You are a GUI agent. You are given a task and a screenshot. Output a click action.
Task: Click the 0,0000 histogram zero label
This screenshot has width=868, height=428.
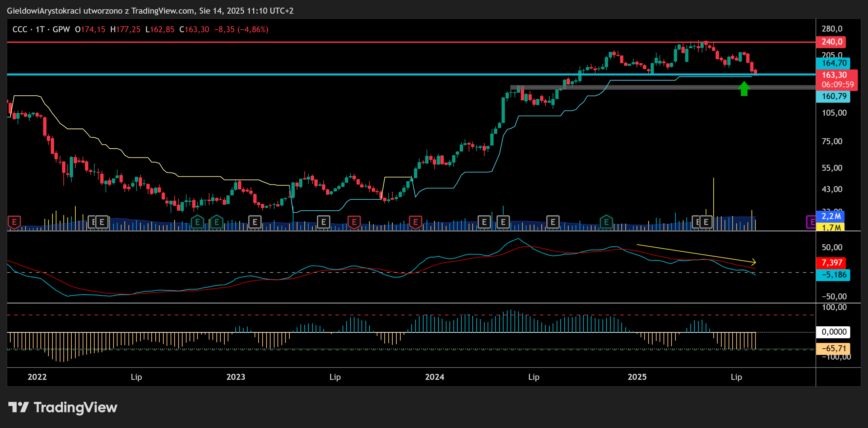pos(833,332)
